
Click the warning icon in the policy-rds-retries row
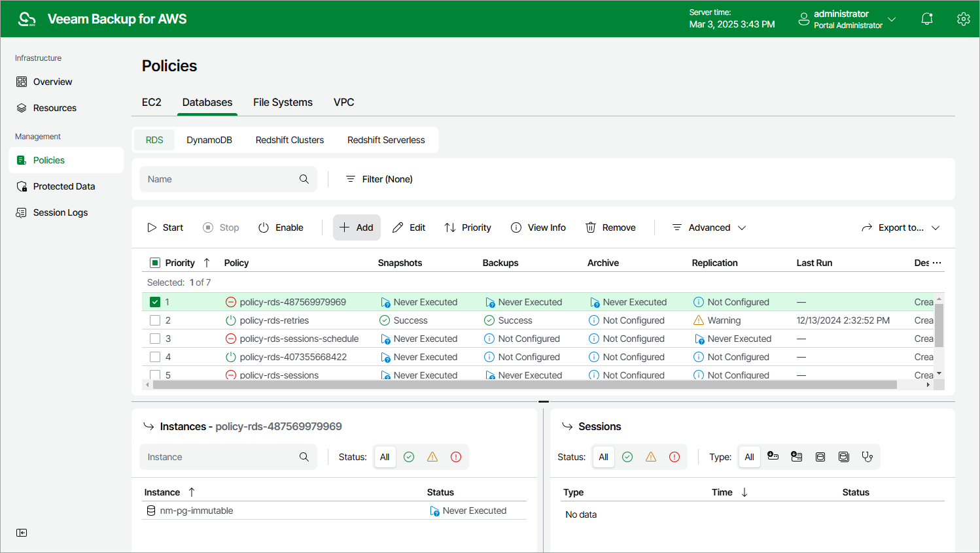pos(699,320)
